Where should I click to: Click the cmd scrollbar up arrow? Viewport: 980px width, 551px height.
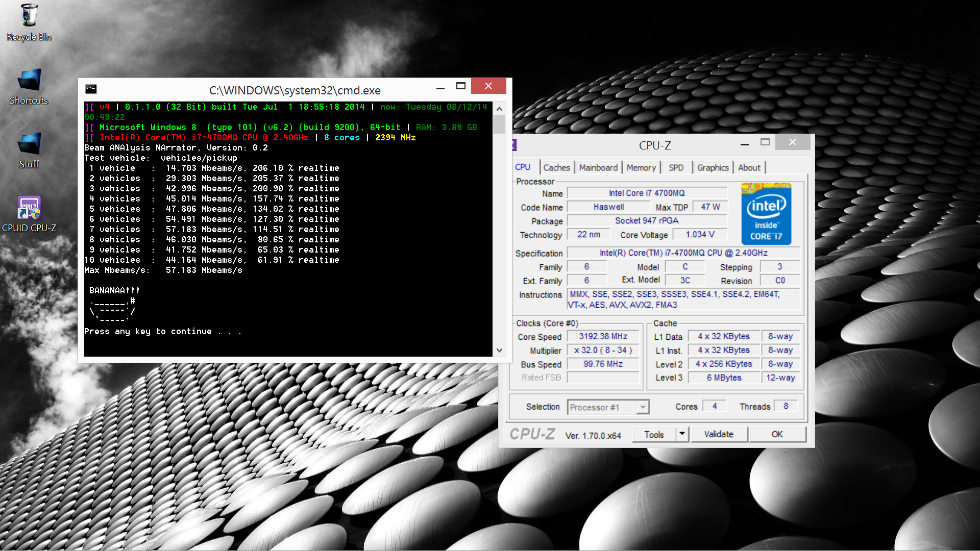pyautogui.click(x=500, y=109)
